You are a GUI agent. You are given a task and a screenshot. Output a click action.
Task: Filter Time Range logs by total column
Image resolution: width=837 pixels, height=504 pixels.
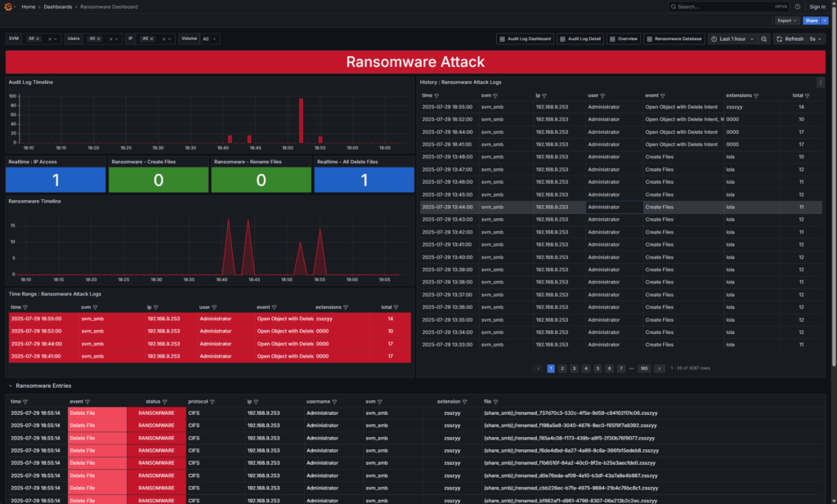tap(396, 308)
